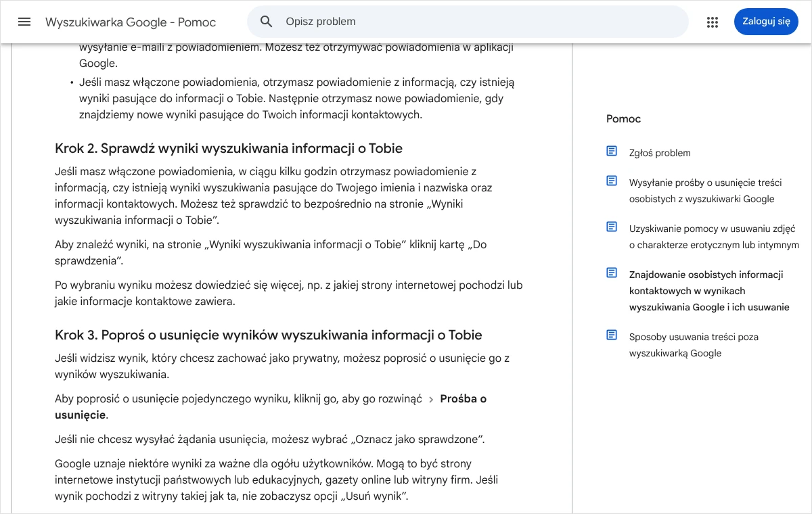The height and width of the screenshot is (514, 812).
Task: Click Zaloguj się button
Action: pos(766,22)
